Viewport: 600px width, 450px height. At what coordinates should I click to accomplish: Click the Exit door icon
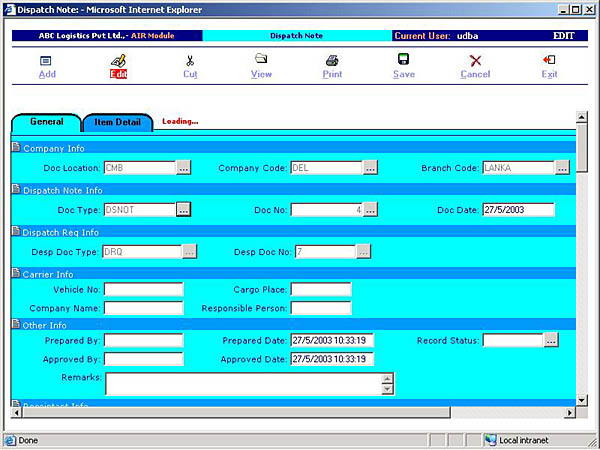click(549, 60)
